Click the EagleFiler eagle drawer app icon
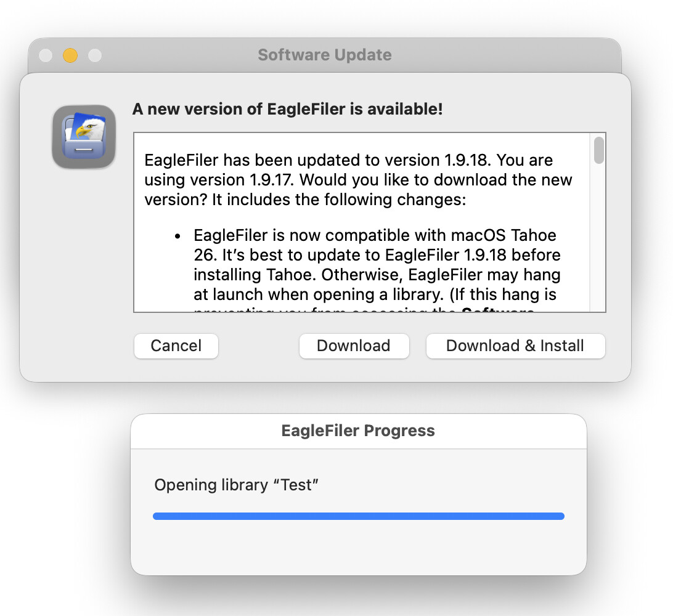673x616 pixels. [x=84, y=137]
